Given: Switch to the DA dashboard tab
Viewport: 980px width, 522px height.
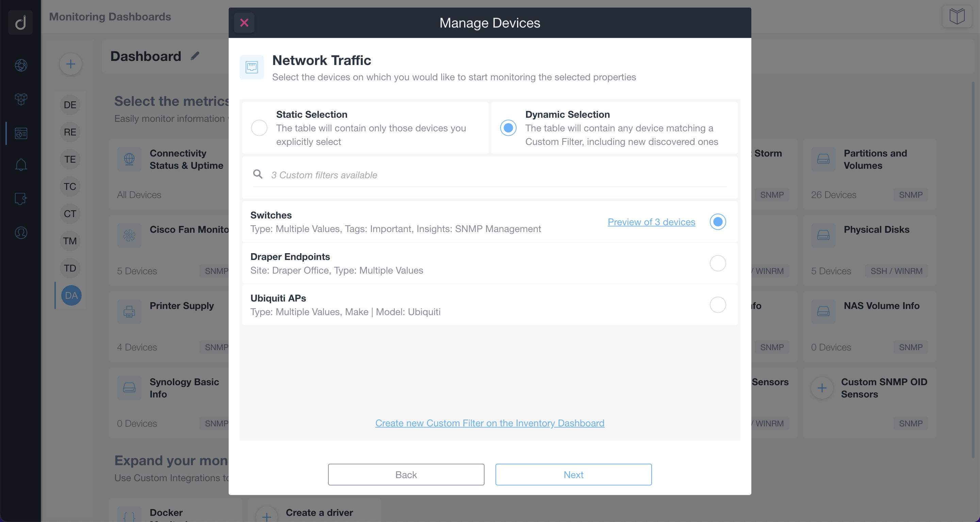Looking at the screenshot, I should pyautogui.click(x=71, y=295).
